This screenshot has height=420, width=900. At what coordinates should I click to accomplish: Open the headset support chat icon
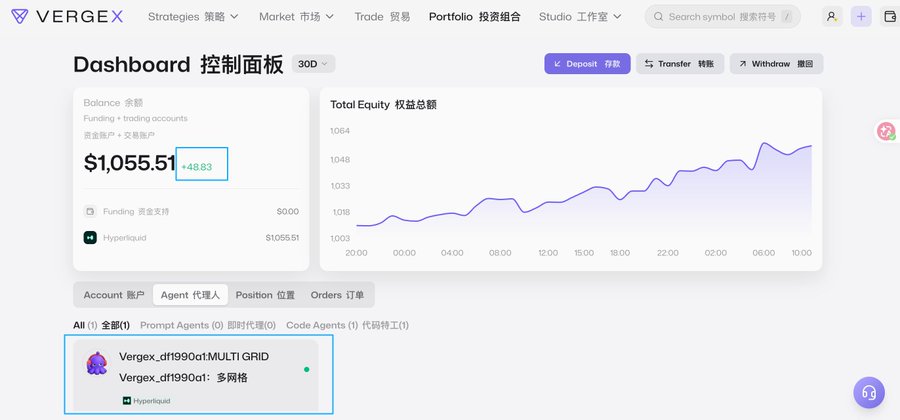(869, 392)
